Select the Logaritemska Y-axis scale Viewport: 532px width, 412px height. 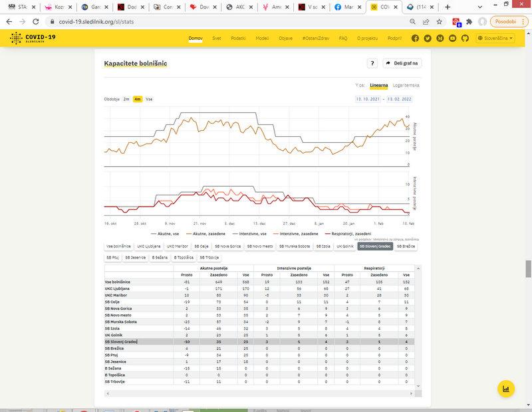tap(406, 85)
